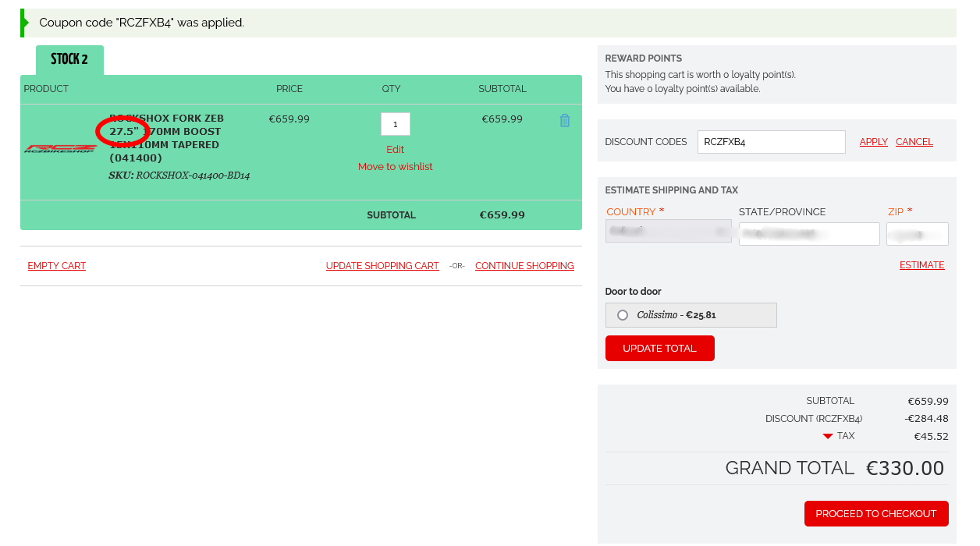Open the Country dropdown
The width and height of the screenshot is (980, 546).
point(668,232)
